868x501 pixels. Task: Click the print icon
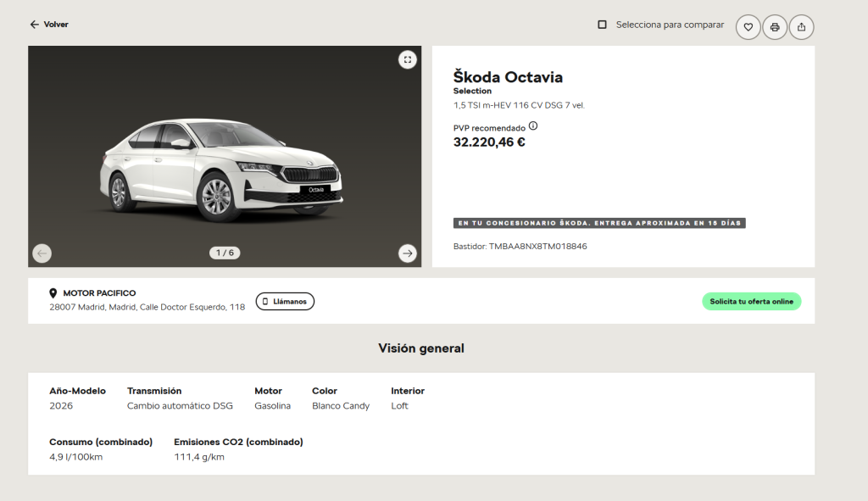pyautogui.click(x=775, y=27)
